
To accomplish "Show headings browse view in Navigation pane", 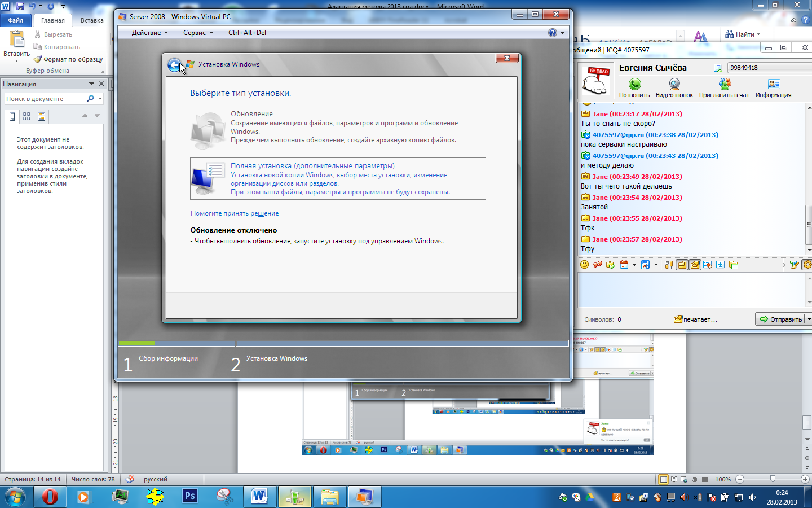I will [x=12, y=117].
